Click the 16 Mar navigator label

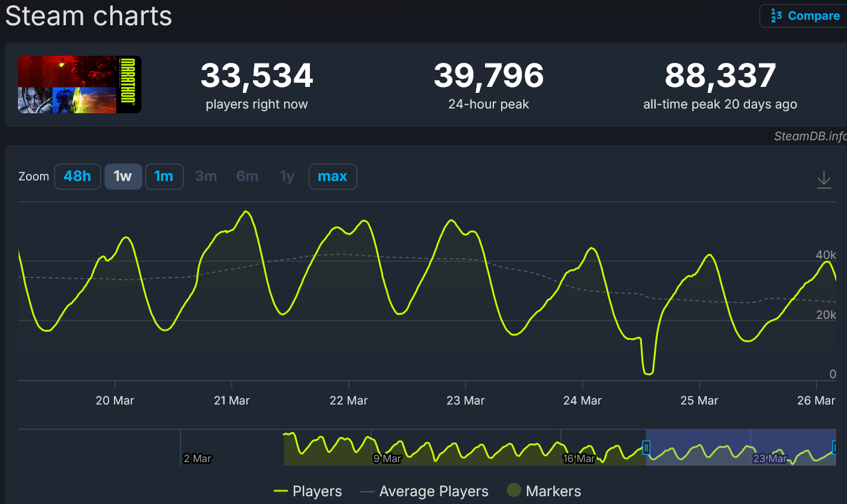coord(579,458)
